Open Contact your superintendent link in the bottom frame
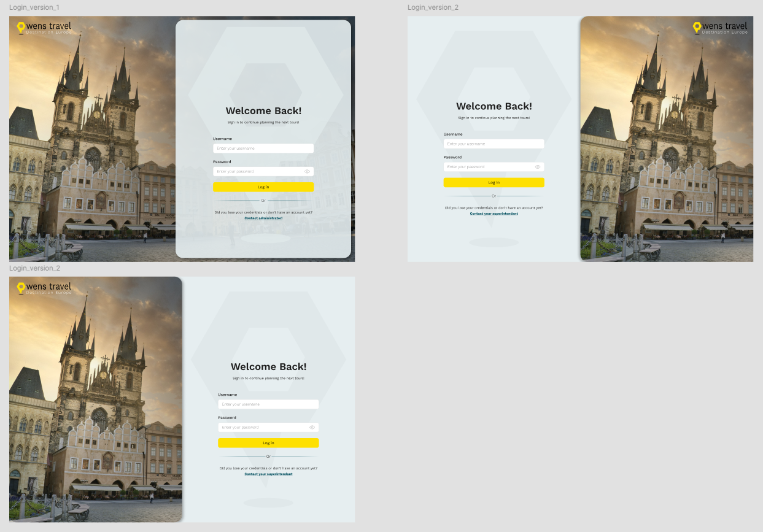The width and height of the screenshot is (763, 532). pyautogui.click(x=268, y=474)
